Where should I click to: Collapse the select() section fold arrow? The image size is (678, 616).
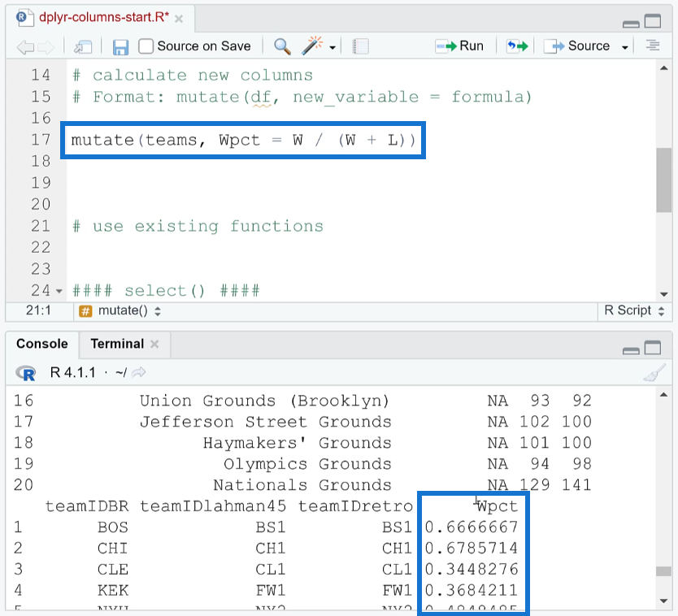click(x=59, y=292)
